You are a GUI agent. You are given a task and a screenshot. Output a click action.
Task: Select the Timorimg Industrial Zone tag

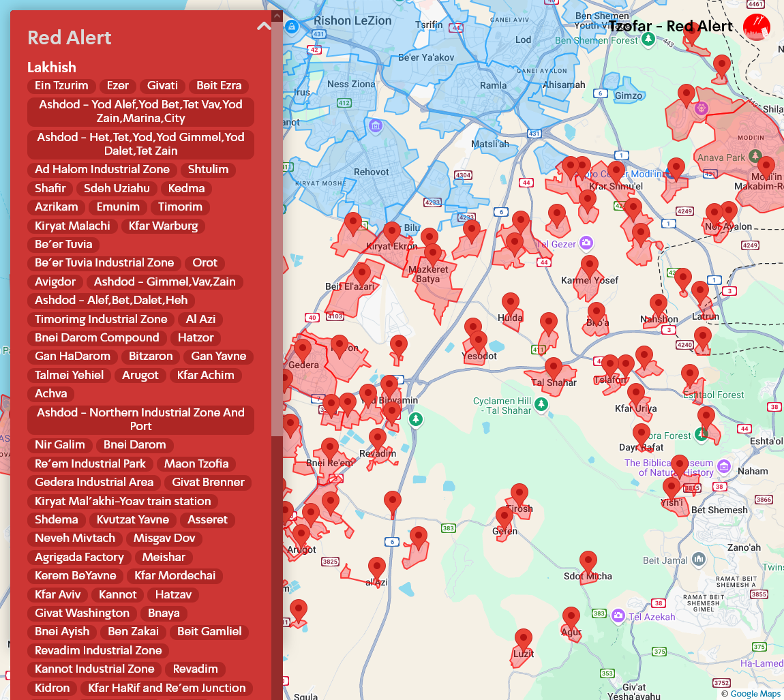click(x=101, y=320)
